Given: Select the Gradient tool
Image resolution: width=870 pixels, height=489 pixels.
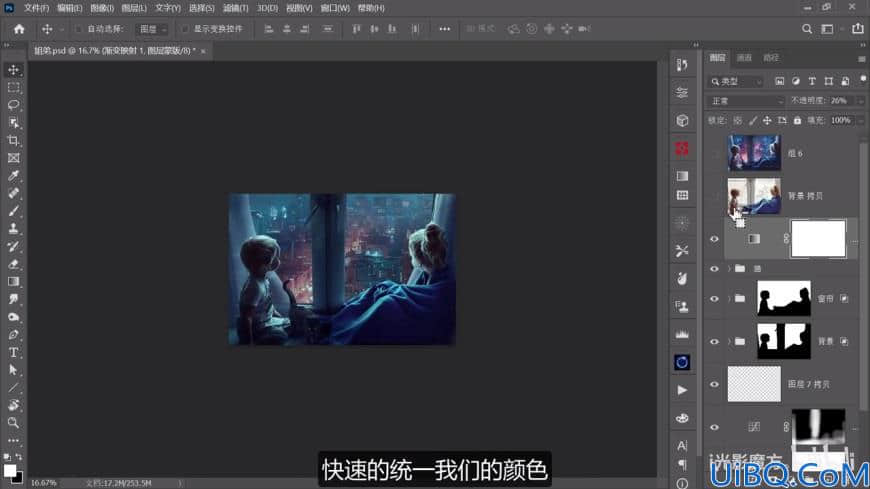Looking at the screenshot, I should [13, 281].
